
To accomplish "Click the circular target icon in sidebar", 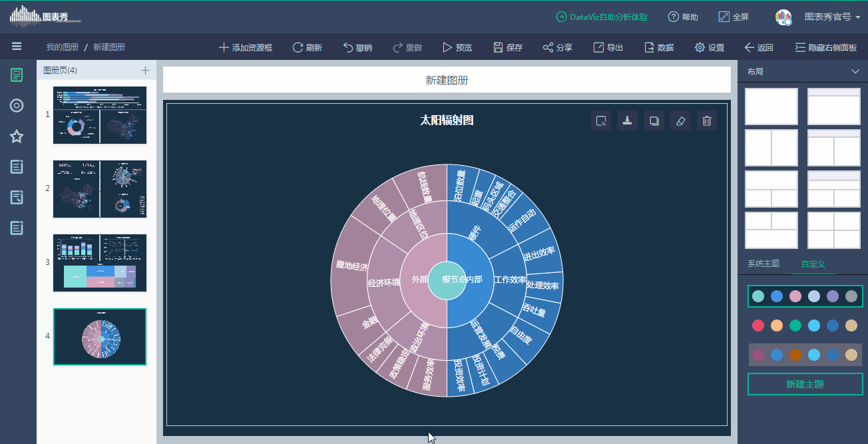I will pyautogui.click(x=17, y=105).
